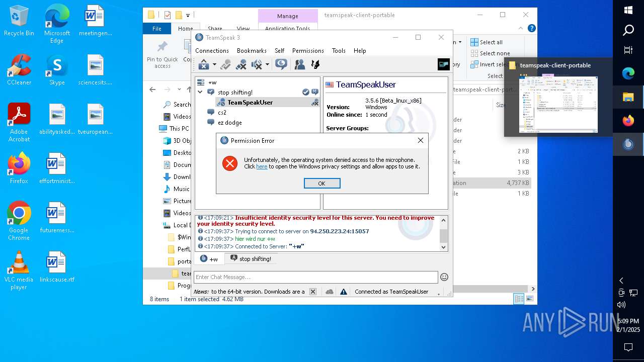This screenshot has width=644, height=362.
Task: Click the chat log scroll-up arrow
Action: (x=443, y=220)
